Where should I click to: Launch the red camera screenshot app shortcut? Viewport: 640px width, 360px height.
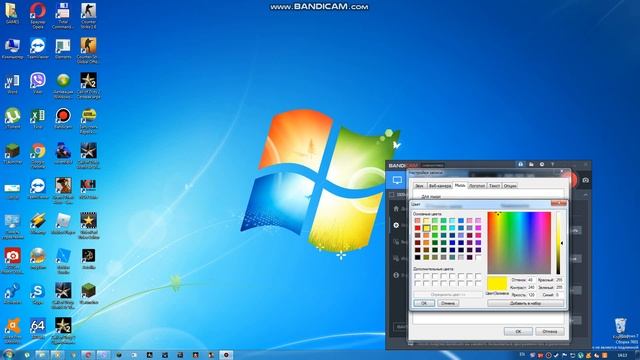pos(12,261)
